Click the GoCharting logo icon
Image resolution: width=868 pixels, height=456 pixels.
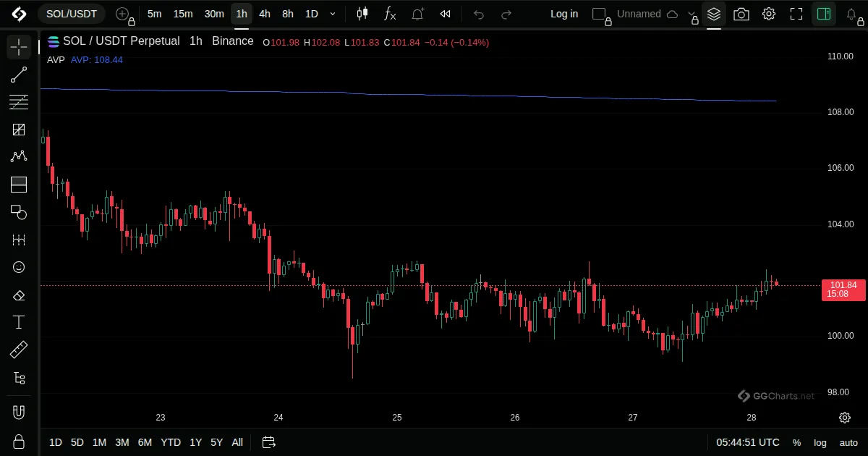click(x=19, y=14)
